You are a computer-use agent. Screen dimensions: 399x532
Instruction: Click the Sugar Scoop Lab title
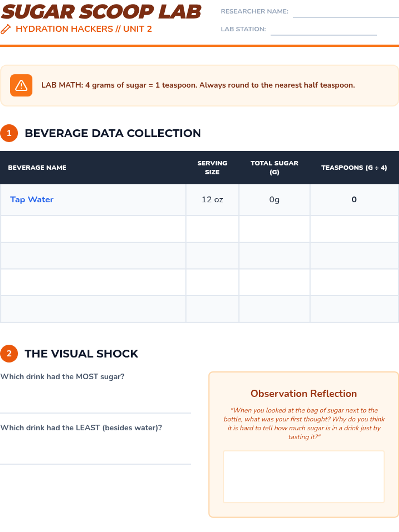click(101, 12)
